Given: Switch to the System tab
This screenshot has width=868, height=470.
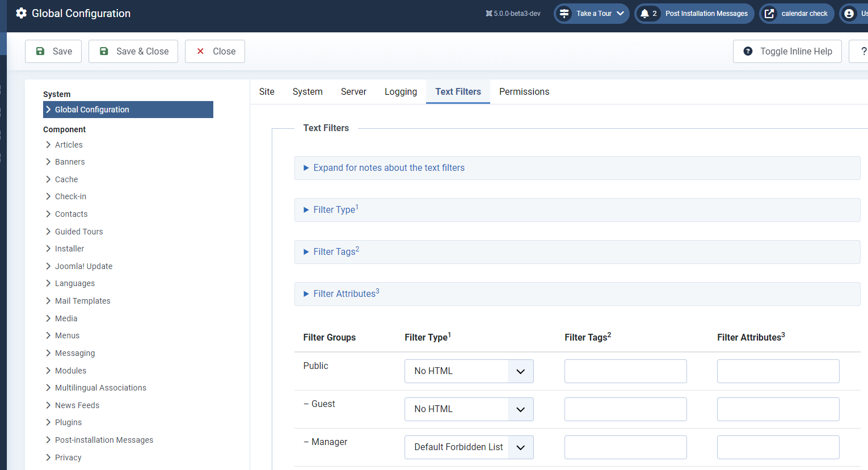Looking at the screenshot, I should (x=307, y=91).
